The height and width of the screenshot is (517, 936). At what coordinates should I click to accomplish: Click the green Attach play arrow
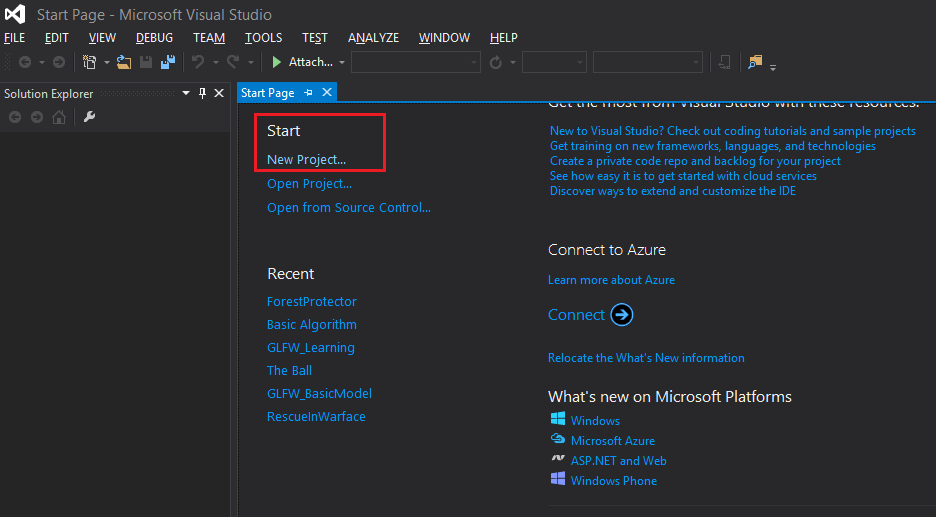277,62
